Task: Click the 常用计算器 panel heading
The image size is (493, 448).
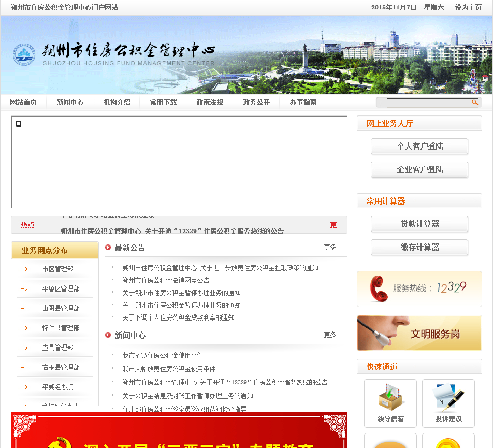Action: [386, 201]
